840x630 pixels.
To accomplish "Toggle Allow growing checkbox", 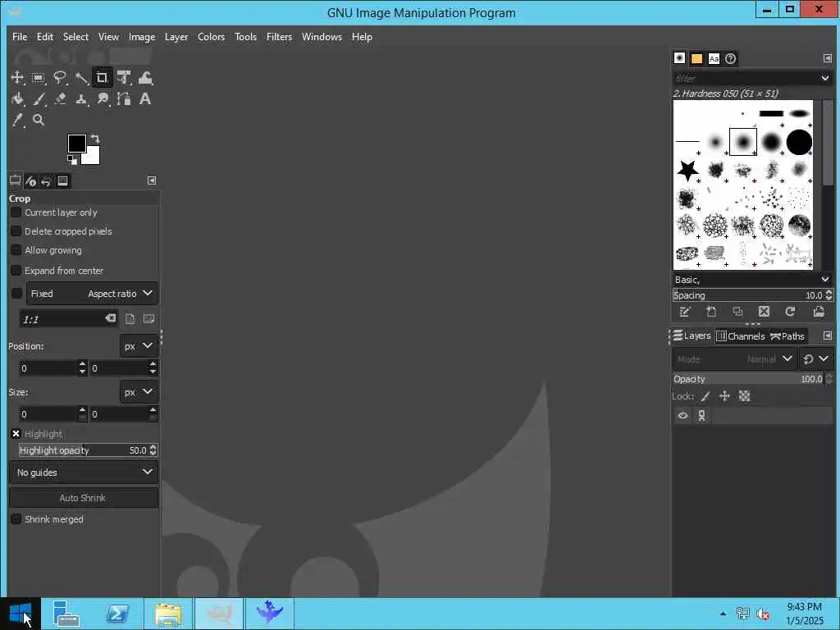I will click(x=16, y=250).
